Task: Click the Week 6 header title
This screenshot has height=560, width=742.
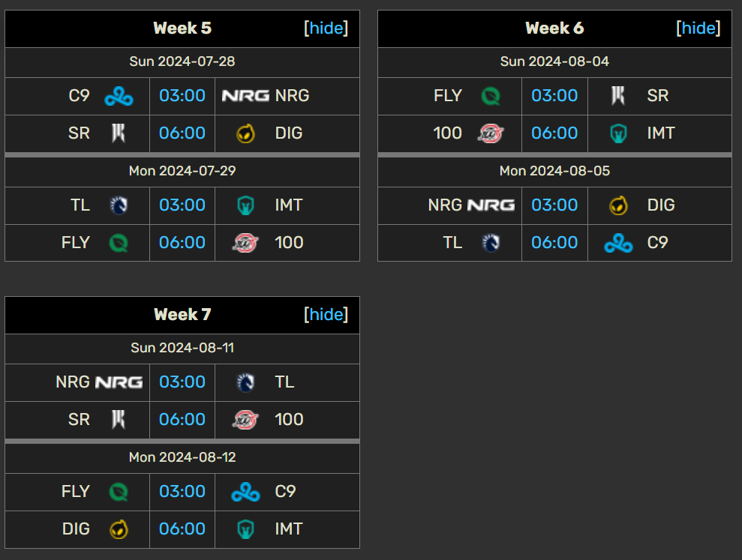Action: pos(554,28)
